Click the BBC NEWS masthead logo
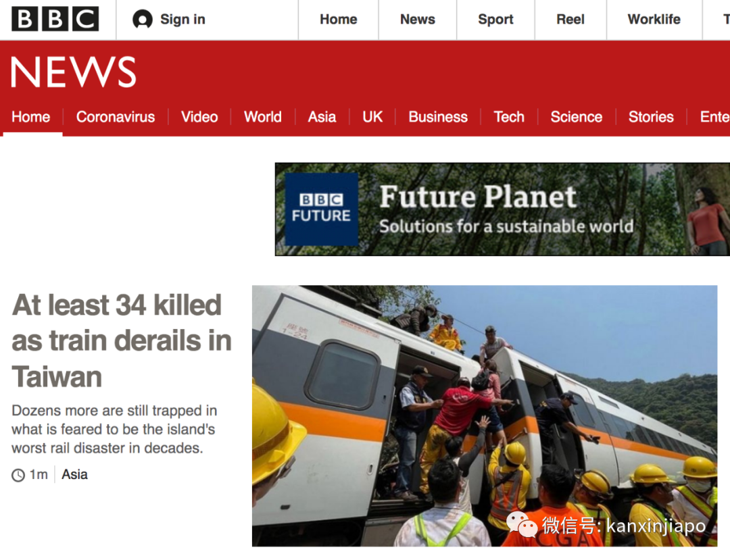This screenshot has height=560, width=730. tap(74, 72)
